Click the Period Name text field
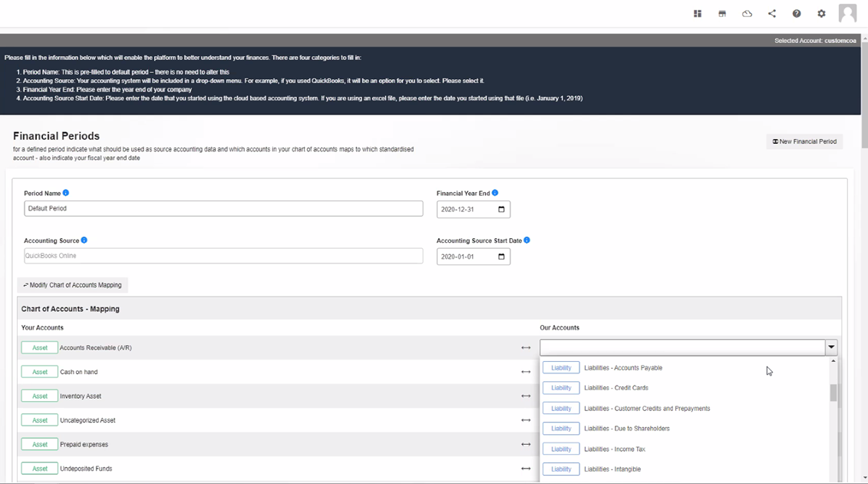 pos(223,209)
